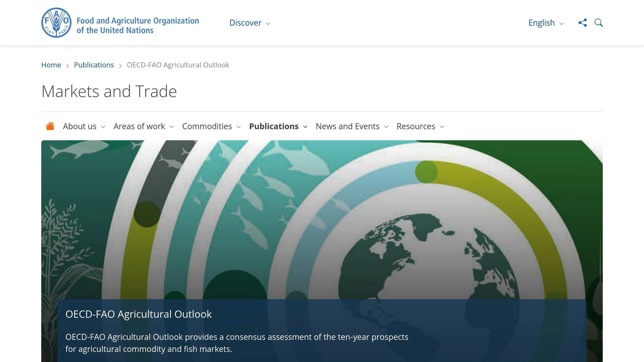Image resolution: width=644 pixels, height=362 pixels.
Task: Open the Publications navigation menu
Action: tap(278, 126)
